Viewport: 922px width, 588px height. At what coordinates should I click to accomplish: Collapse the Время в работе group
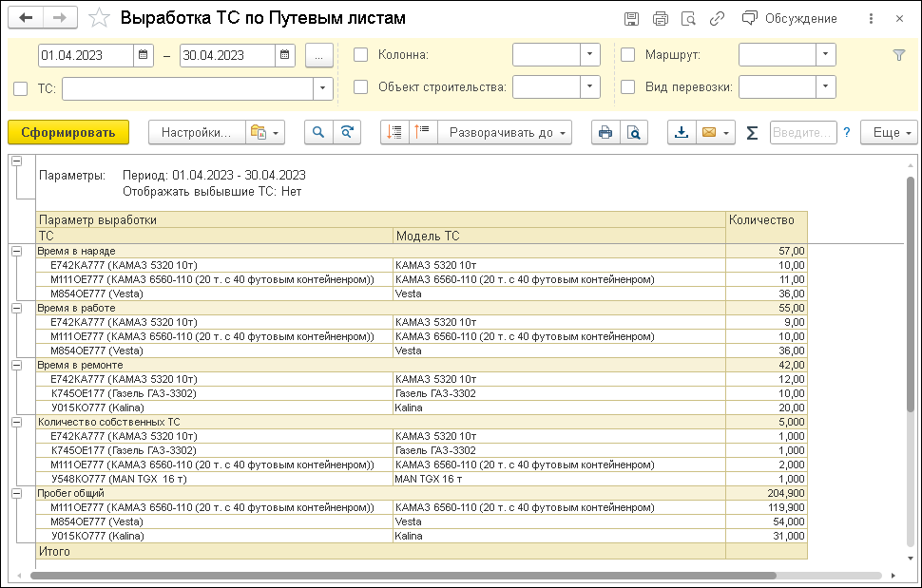coord(16,308)
